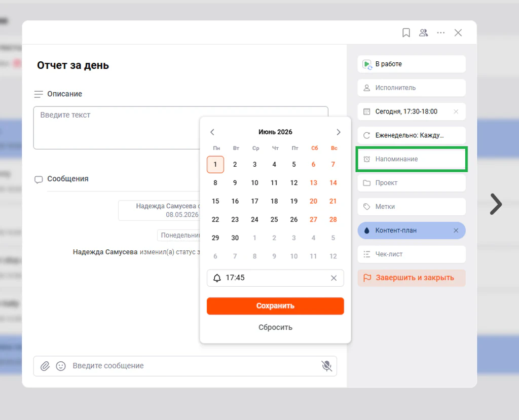
Task: Click the bookmark icon in task header
Action: [x=406, y=33]
